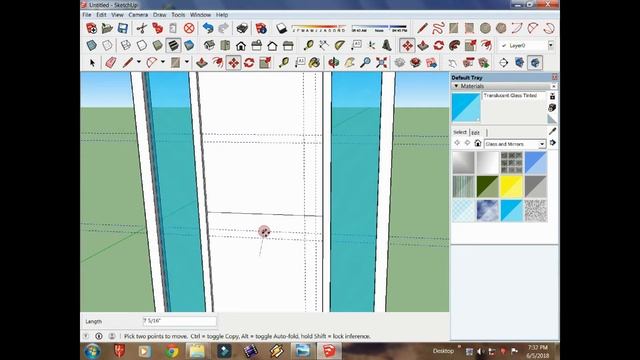Click Zoom Extents icon
Viewport: 640px width, 360px height.
pyautogui.click(x=382, y=63)
